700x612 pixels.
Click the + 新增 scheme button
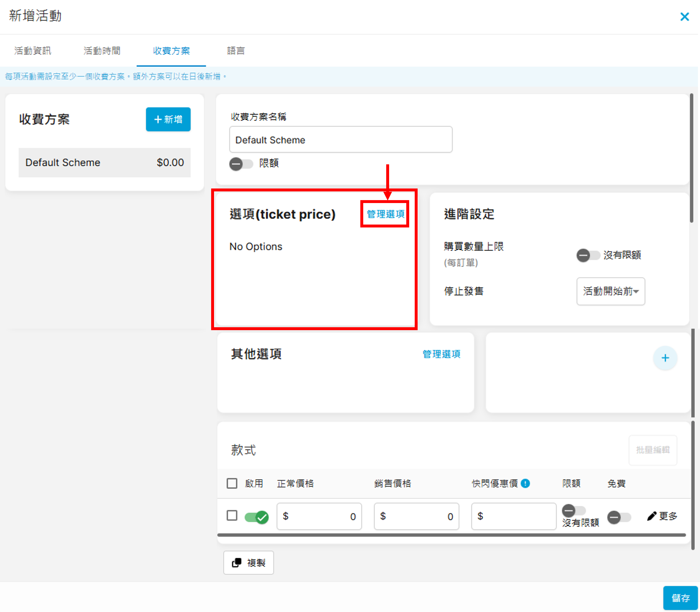click(168, 120)
